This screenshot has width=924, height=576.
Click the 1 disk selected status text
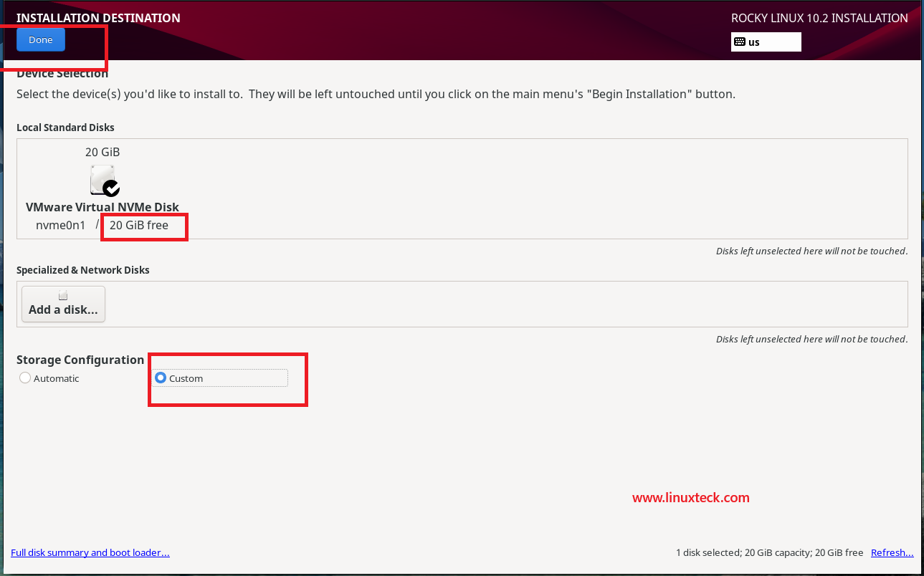769,552
